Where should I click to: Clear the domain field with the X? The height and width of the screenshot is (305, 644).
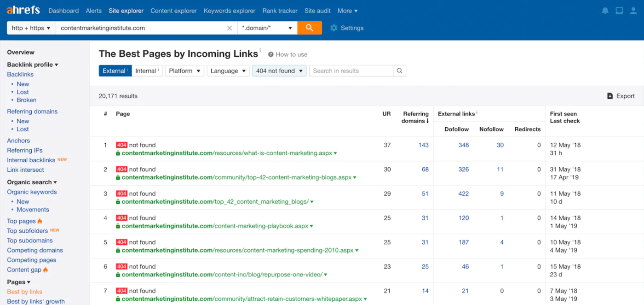(x=230, y=28)
